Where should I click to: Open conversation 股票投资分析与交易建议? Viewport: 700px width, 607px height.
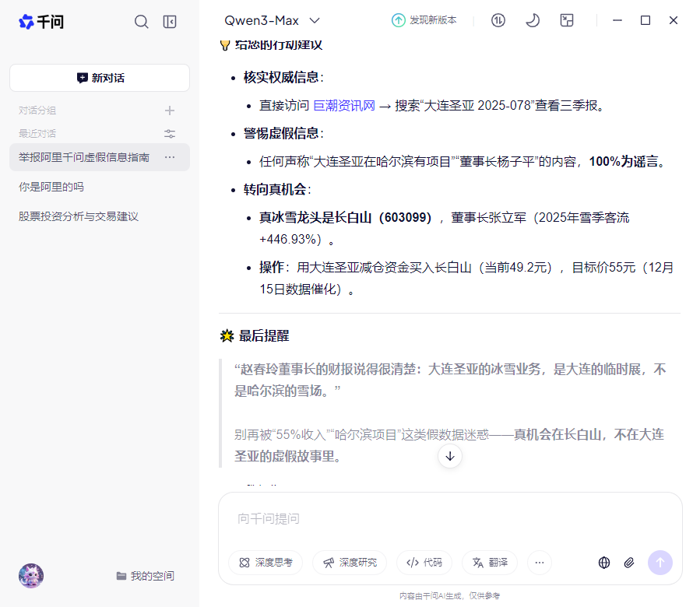tap(79, 216)
